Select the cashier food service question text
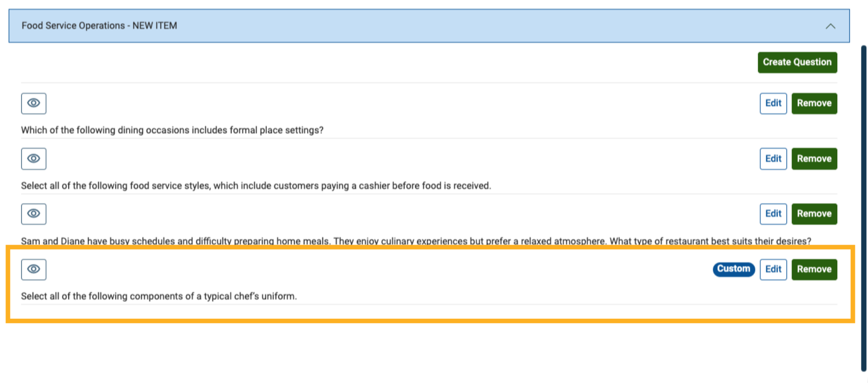 [x=256, y=186]
